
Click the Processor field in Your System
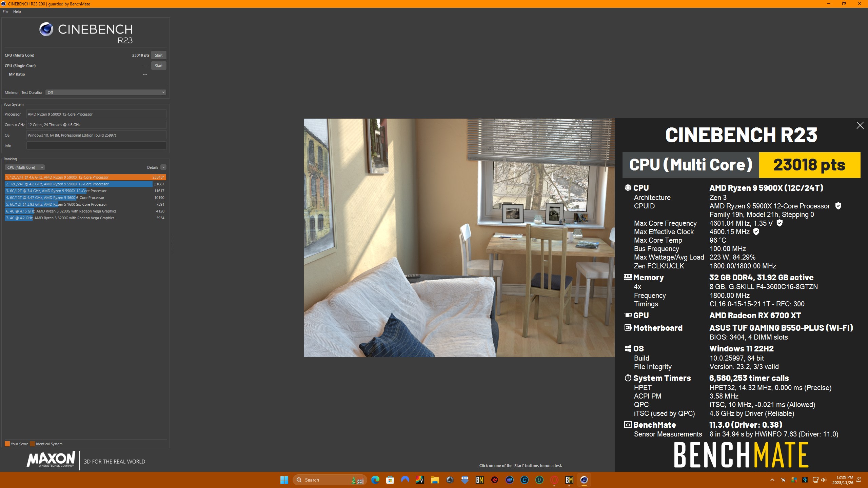point(96,114)
